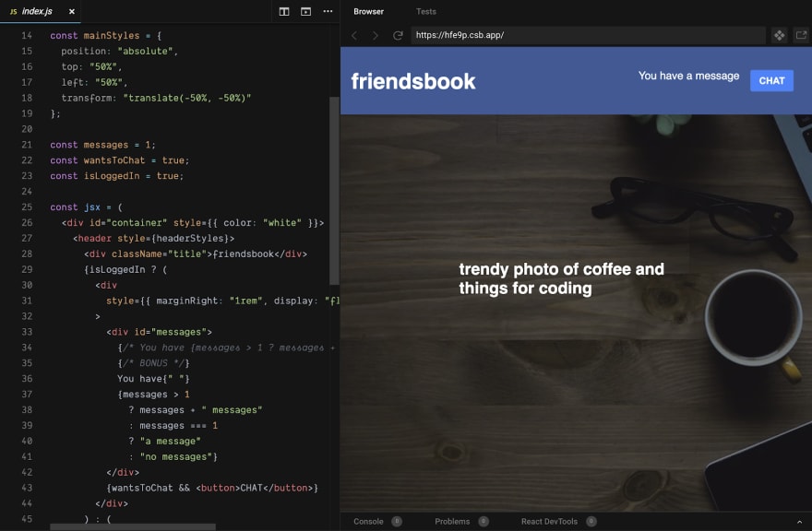Switch to the Tests tab
812x531 pixels.
pyautogui.click(x=425, y=11)
